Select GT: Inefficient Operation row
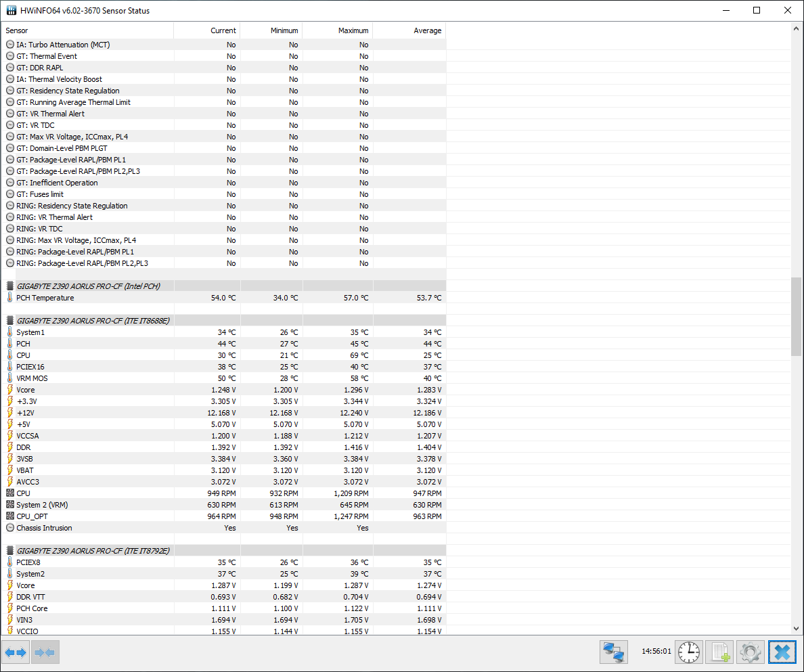This screenshot has width=804, height=672. pyautogui.click(x=223, y=183)
